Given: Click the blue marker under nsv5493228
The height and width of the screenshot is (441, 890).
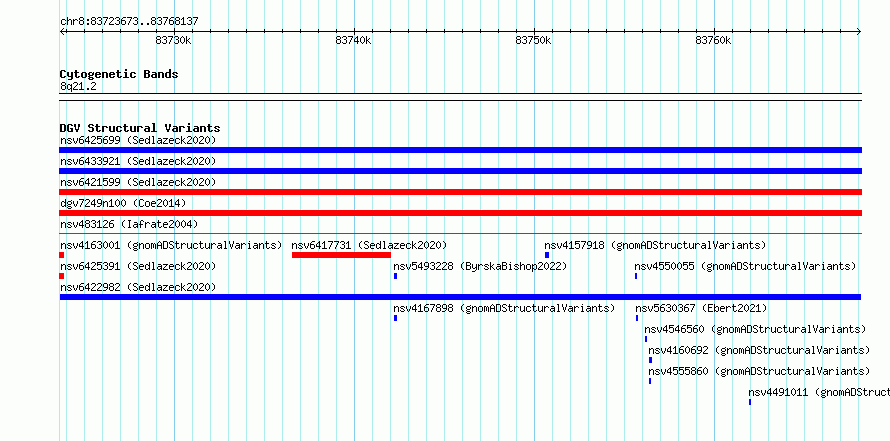Looking at the screenshot, I should pos(396,276).
